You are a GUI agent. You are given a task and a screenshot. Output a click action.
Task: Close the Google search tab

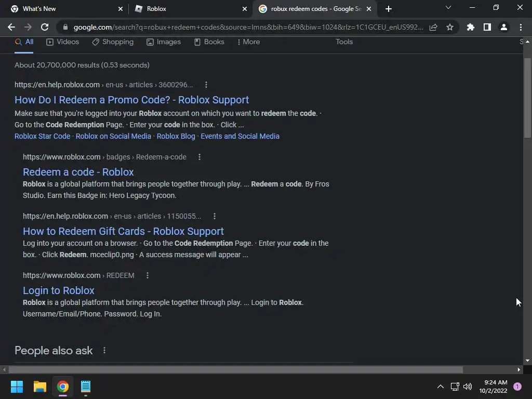369,9
